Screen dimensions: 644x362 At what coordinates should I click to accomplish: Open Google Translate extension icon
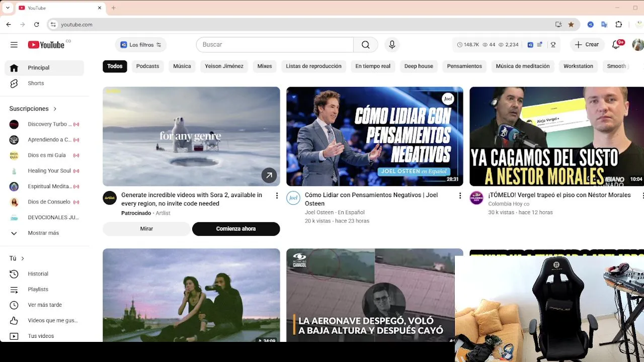[x=605, y=24]
